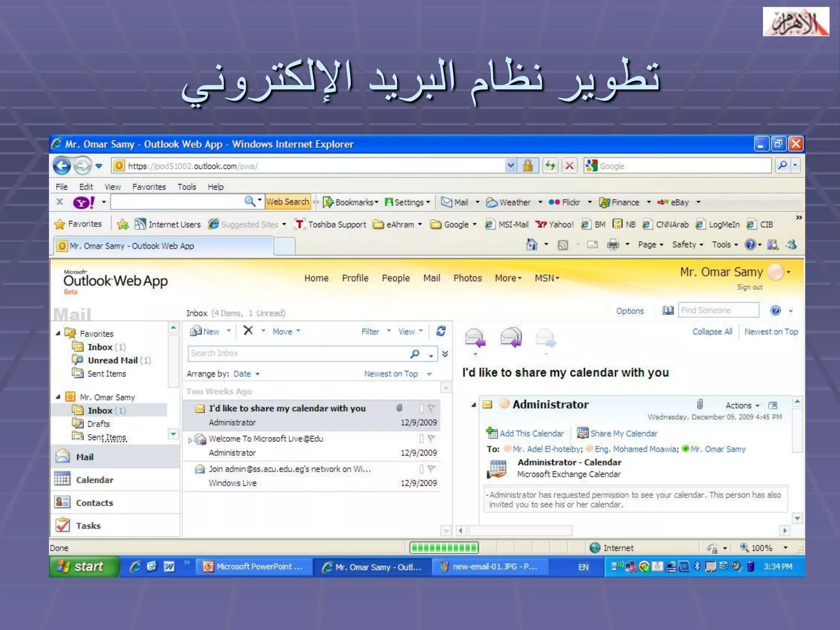
Task: Click the Forward icon in reading pane
Action: click(546, 338)
